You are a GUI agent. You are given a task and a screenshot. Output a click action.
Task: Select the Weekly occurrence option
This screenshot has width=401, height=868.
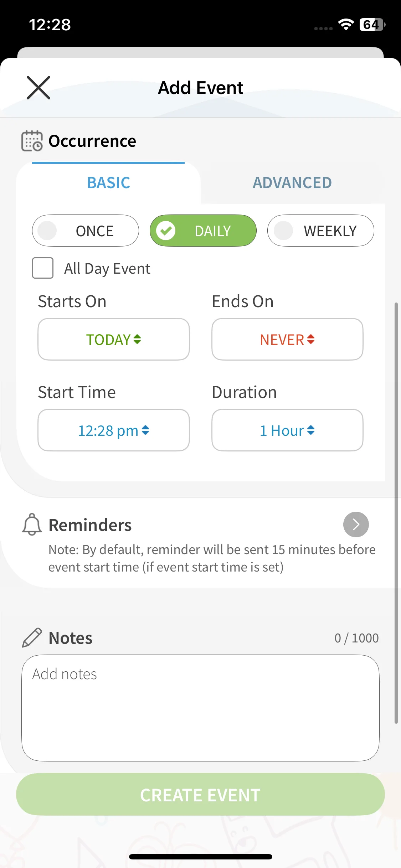(x=321, y=231)
